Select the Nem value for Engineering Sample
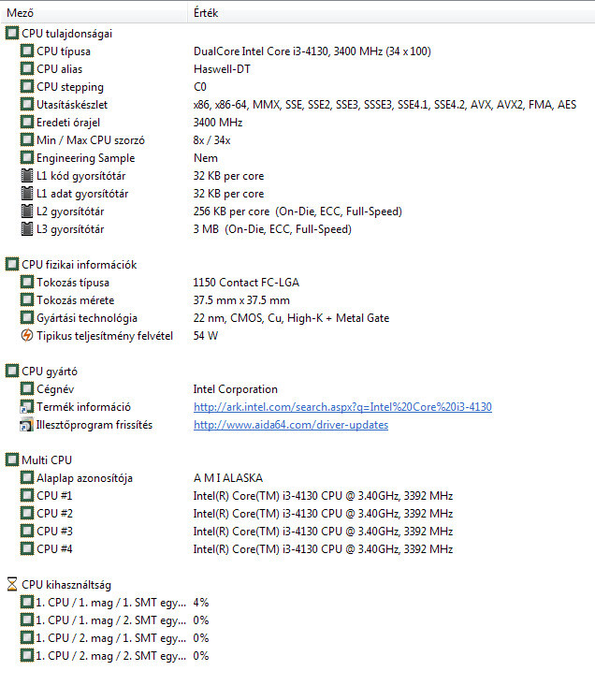The width and height of the screenshot is (595, 700). point(205,158)
